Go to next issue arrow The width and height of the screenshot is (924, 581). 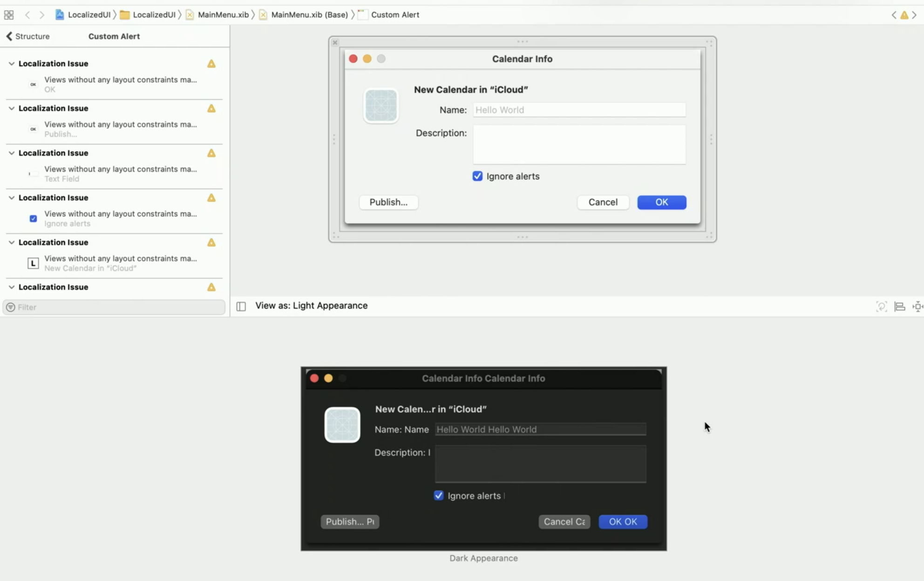(914, 15)
